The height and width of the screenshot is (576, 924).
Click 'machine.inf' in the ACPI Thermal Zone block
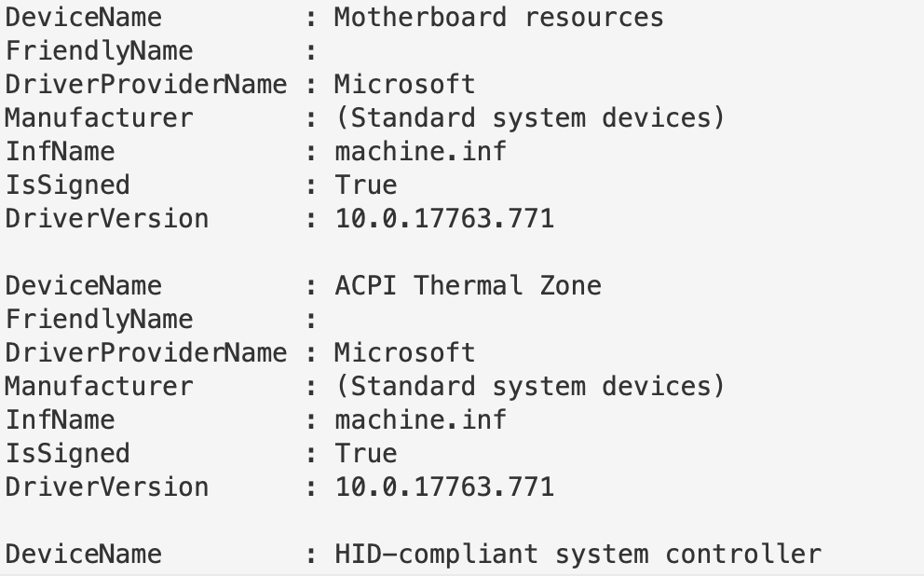(420, 420)
